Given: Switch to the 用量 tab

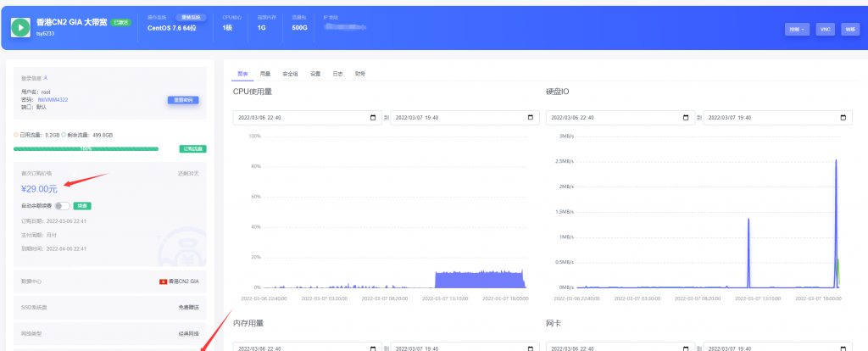Looking at the screenshot, I should pyautogui.click(x=265, y=74).
